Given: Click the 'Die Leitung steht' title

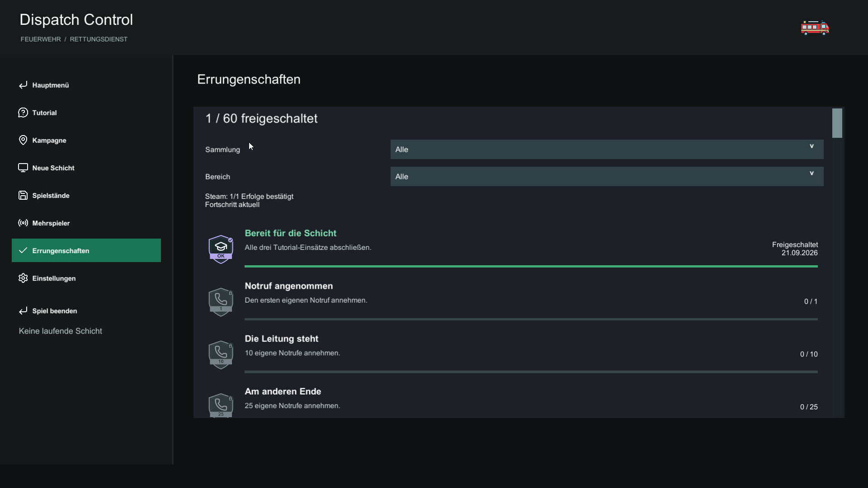Looking at the screenshot, I should click(282, 339).
